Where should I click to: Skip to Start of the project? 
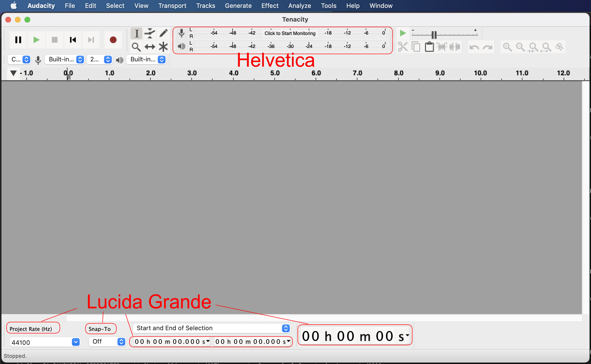pos(73,40)
